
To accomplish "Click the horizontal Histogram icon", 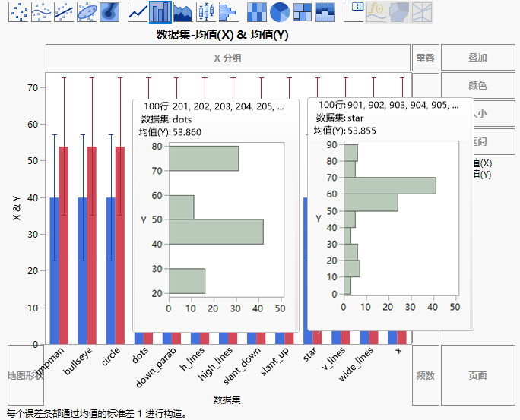I will (x=227, y=11).
